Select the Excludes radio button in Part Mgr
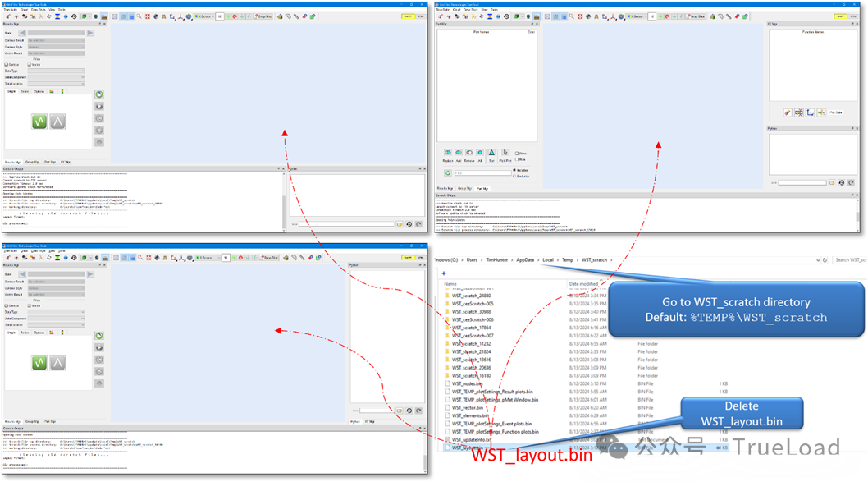The width and height of the screenshot is (868, 482). (x=514, y=177)
